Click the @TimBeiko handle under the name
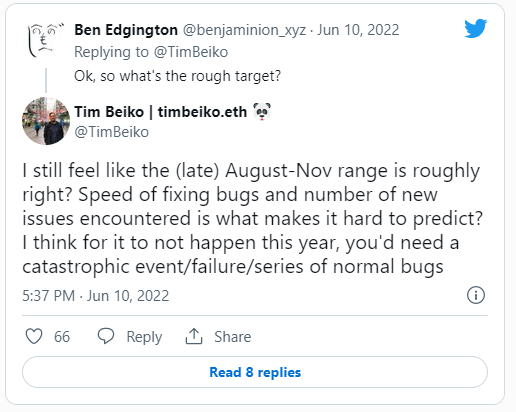 [x=112, y=132]
